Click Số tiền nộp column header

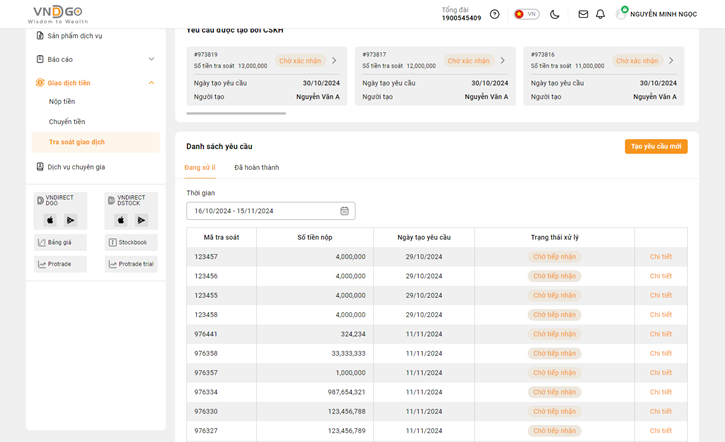click(x=315, y=237)
